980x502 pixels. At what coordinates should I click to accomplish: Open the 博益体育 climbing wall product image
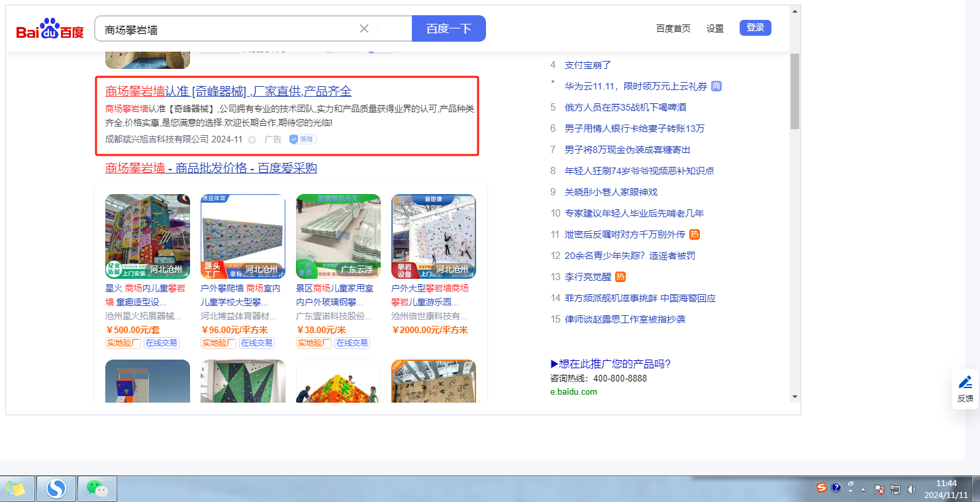(243, 236)
